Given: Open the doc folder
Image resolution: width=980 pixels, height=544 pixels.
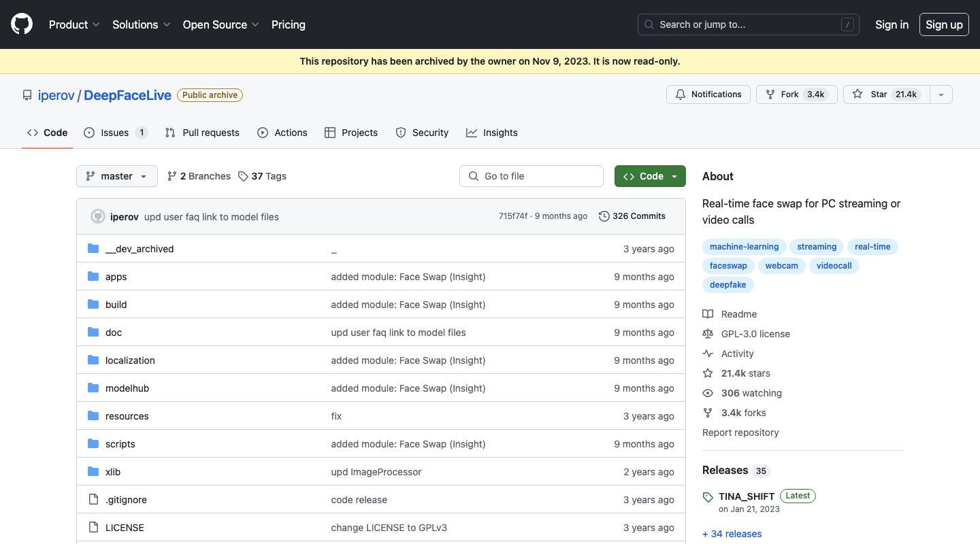Looking at the screenshot, I should [x=114, y=333].
